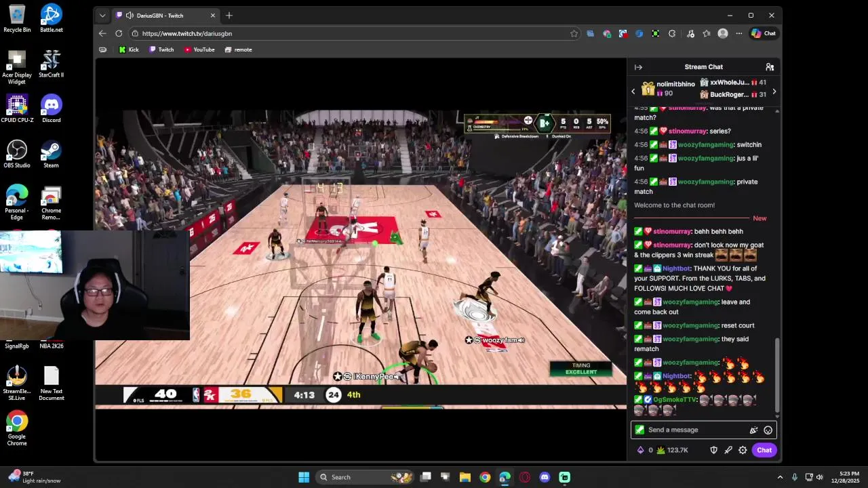This screenshot has width=868, height=488.
Task: Open Kick bookmark
Action: point(128,49)
